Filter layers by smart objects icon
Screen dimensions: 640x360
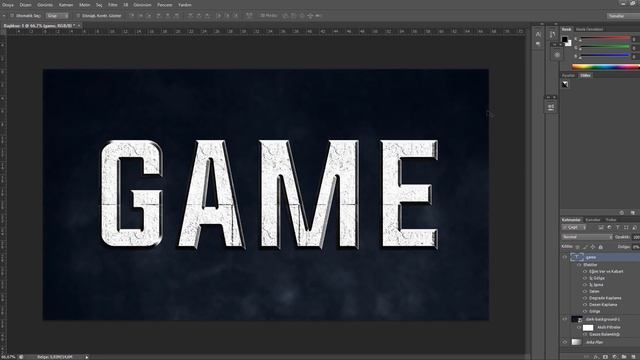click(634, 227)
